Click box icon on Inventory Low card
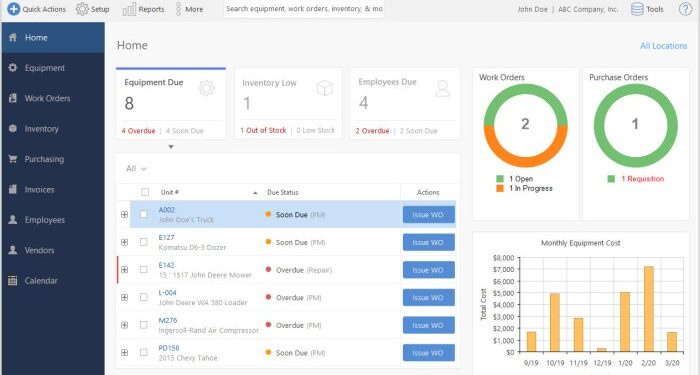This screenshot has width=700, height=375. 325,88
